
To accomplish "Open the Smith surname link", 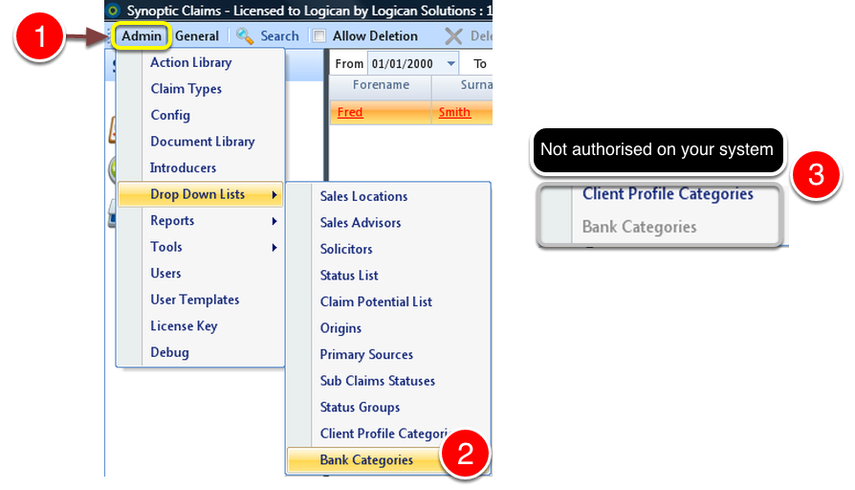I will coord(455,112).
